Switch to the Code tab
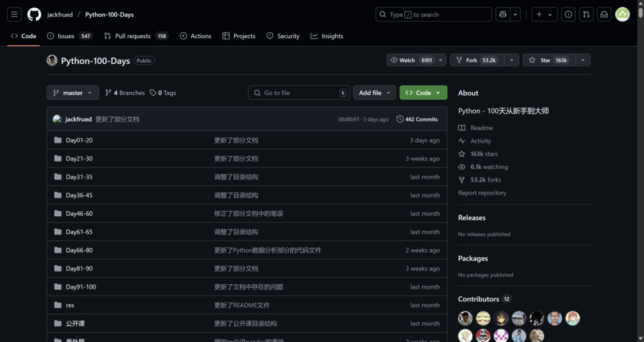The height and width of the screenshot is (342, 644). (23, 36)
